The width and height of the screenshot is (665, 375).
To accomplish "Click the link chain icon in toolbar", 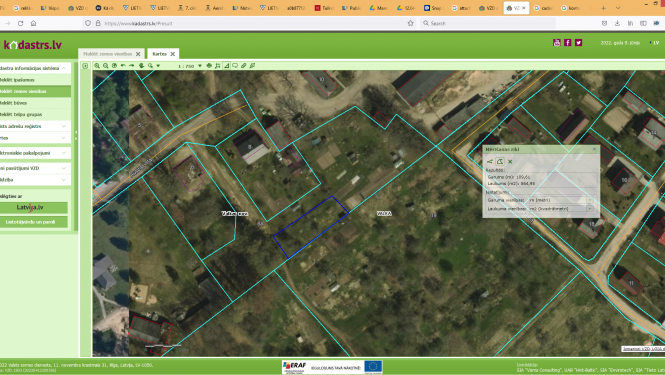I will (243, 66).
